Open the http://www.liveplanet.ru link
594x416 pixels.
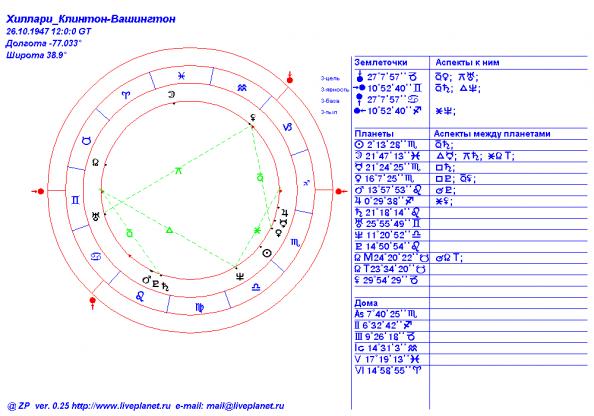pos(121,406)
